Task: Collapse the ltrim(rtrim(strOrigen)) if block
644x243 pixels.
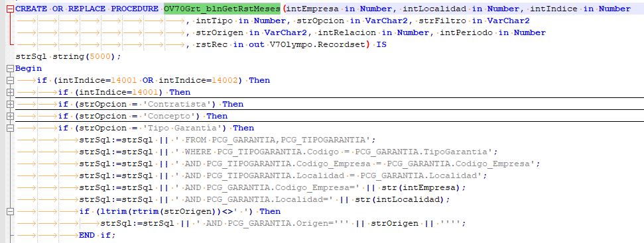Action: tap(10, 211)
